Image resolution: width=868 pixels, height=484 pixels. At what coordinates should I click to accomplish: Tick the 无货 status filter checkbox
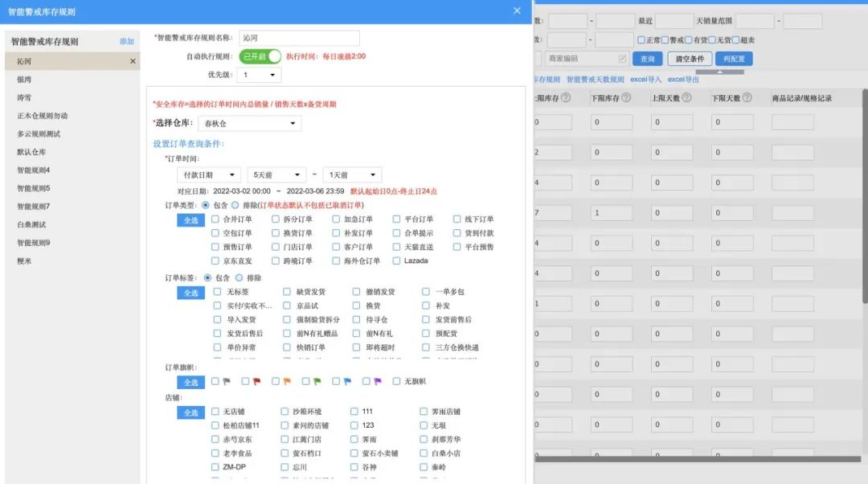pos(712,40)
